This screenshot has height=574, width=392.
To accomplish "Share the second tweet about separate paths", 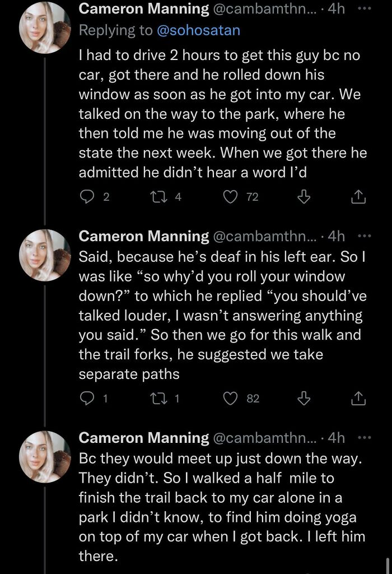I will point(358,398).
